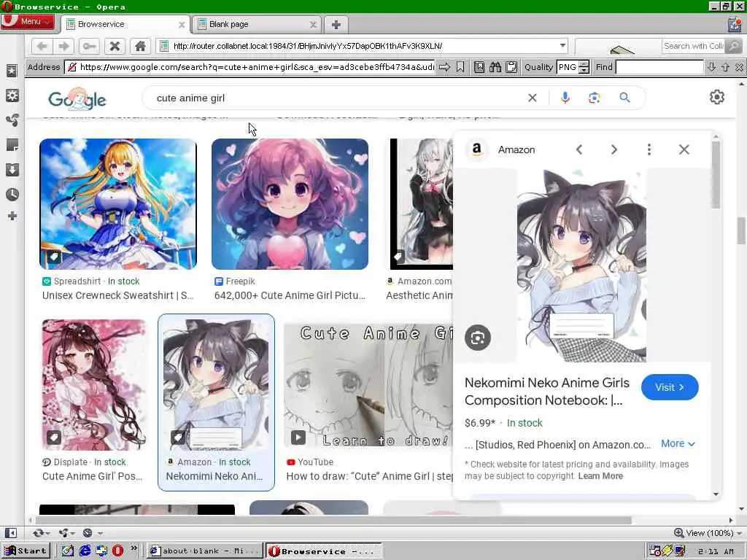The image size is (747, 560).
Task: Click the search magnifier button in Opera toolbar
Action: pos(734,46)
